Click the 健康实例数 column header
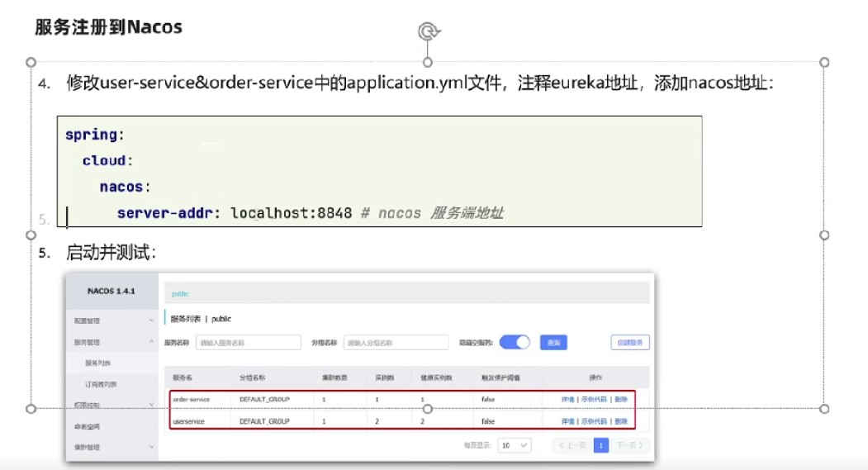Screen dimensions: 868x470 [x=436, y=377]
